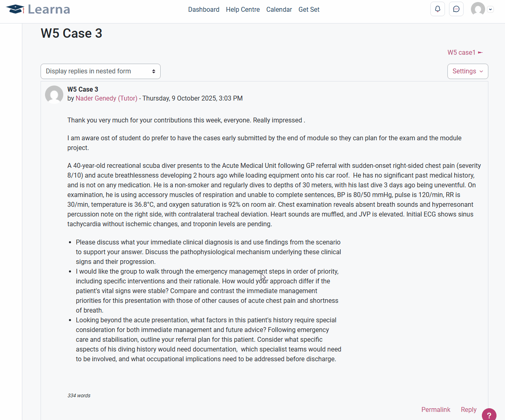Image resolution: width=505 pixels, height=420 pixels.
Task: Expand the Settings dropdown
Action: tap(468, 71)
